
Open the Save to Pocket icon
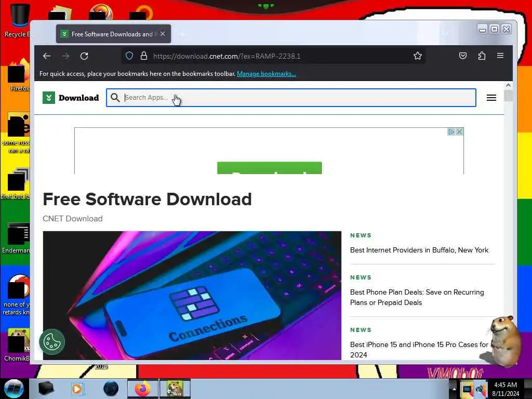click(463, 56)
